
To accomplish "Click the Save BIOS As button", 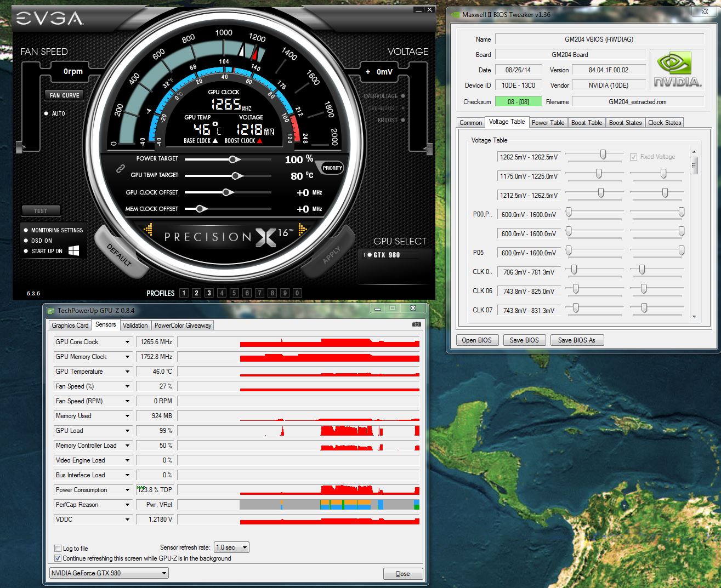I will [x=577, y=340].
